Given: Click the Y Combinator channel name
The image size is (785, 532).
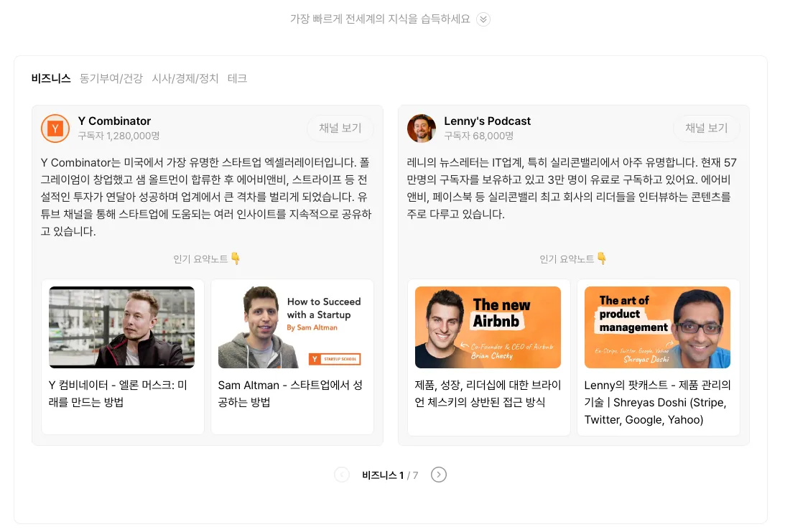Looking at the screenshot, I should (x=114, y=121).
